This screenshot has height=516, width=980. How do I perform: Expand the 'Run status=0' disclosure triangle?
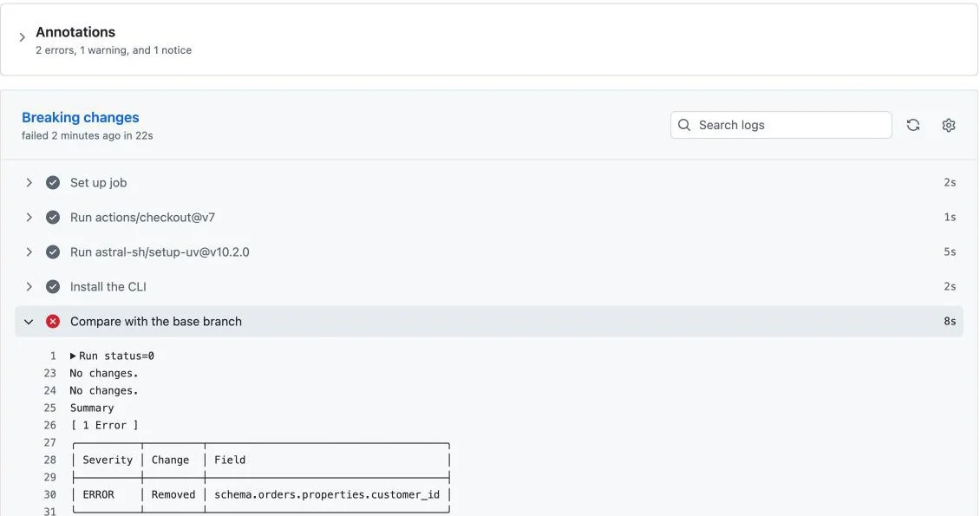[73, 356]
